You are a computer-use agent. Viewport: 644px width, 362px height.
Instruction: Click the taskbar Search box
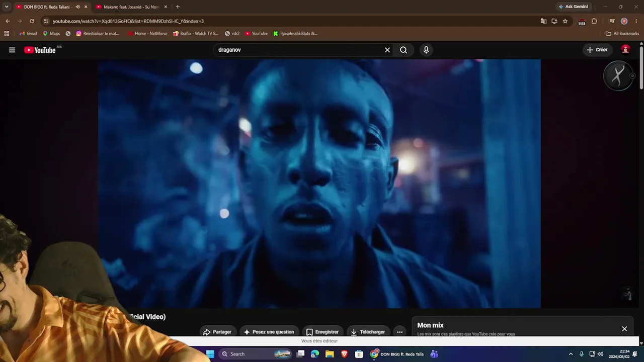click(x=257, y=354)
